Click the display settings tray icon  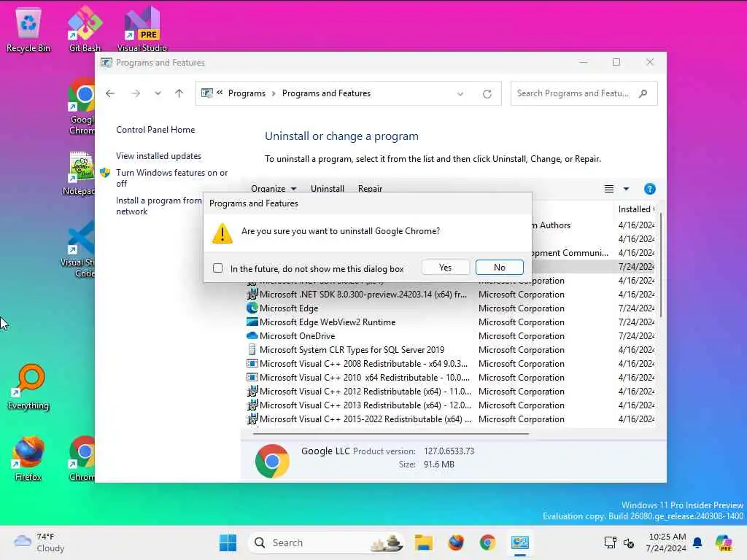click(x=610, y=542)
